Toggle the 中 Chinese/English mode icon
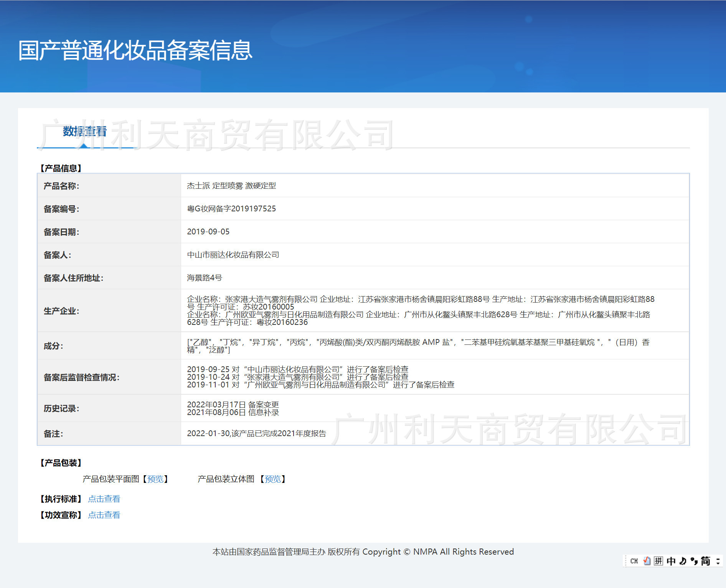726x588 pixels. tap(671, 561)
